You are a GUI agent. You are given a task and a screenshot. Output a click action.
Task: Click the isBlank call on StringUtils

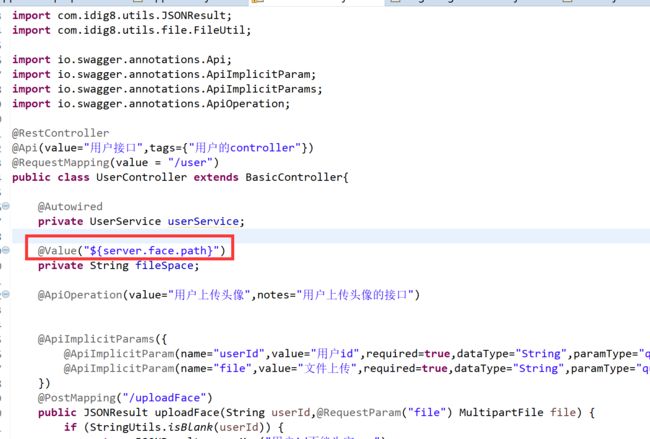coord(191,427)
